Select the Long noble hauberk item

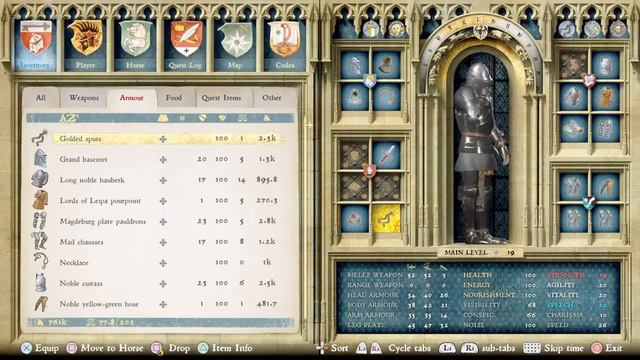169,180
